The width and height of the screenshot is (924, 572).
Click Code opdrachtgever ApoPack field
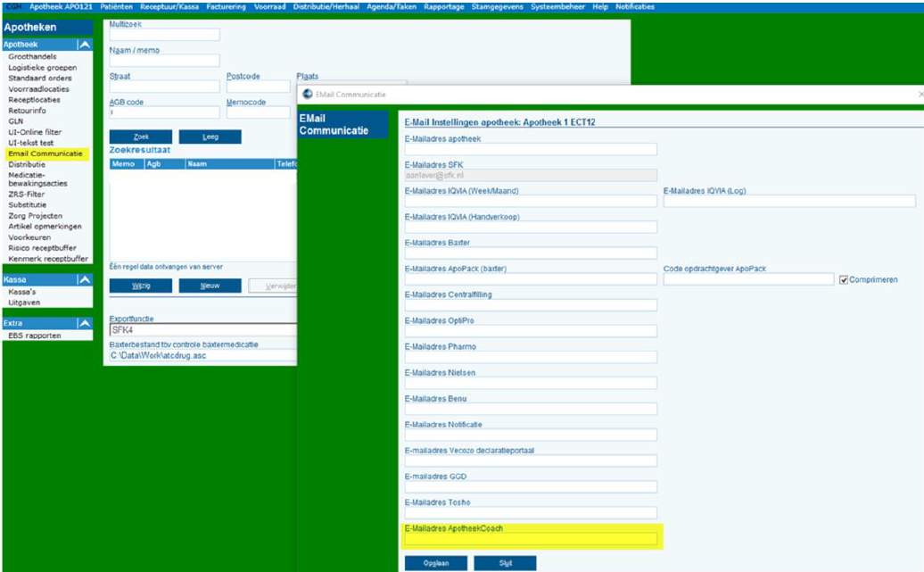click(748, 279)
